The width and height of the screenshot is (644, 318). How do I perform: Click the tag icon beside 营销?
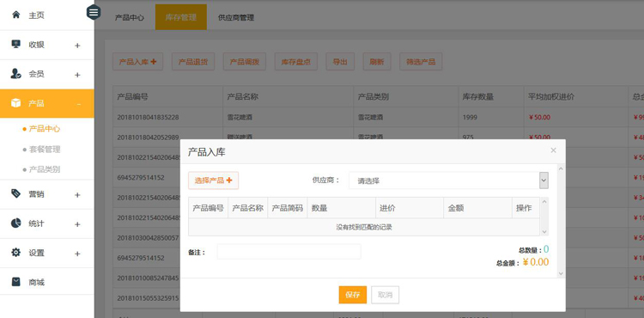pos(16,194)
